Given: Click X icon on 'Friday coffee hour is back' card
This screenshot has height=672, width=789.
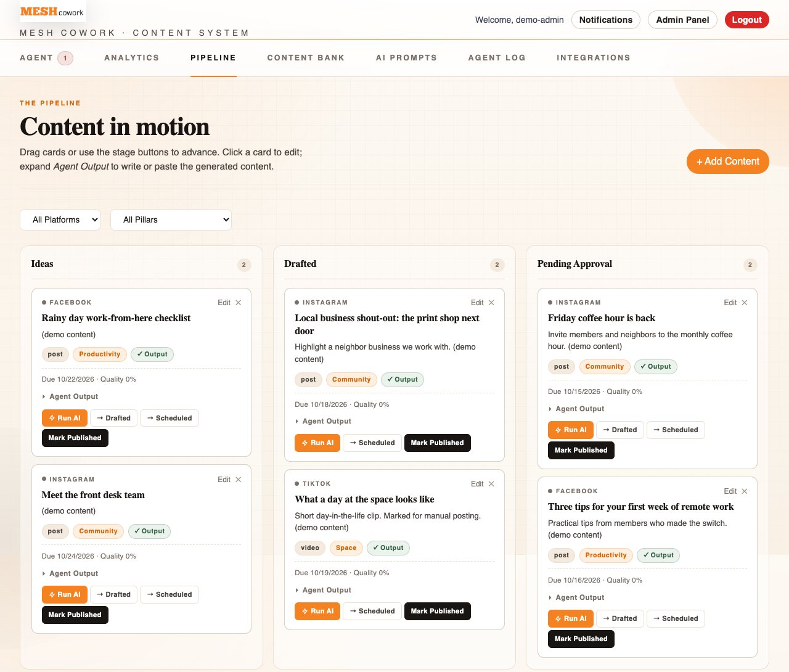Looking at the screenshot, I should pos(745,303).
